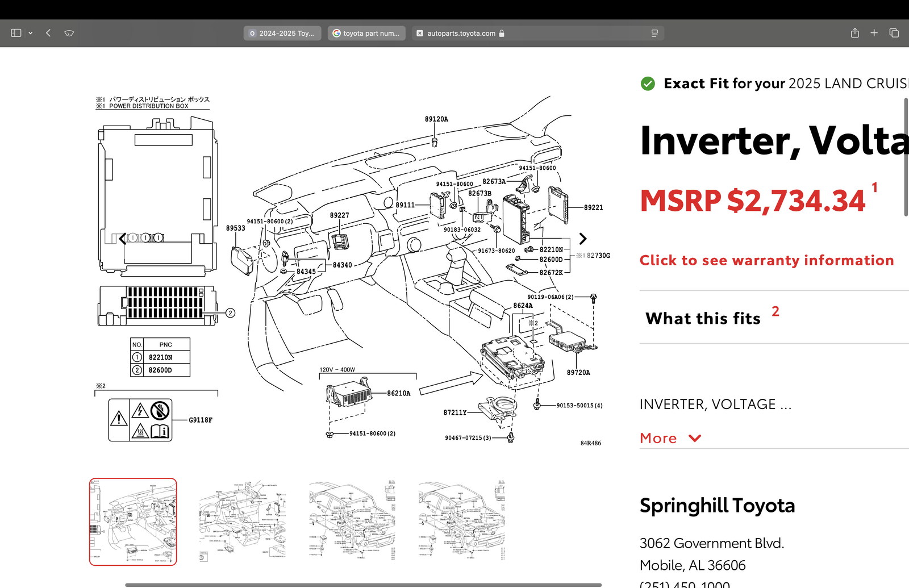Select the fourth diagram thumbnail
This screenshot has width=909, height=588.
[462, 522]
